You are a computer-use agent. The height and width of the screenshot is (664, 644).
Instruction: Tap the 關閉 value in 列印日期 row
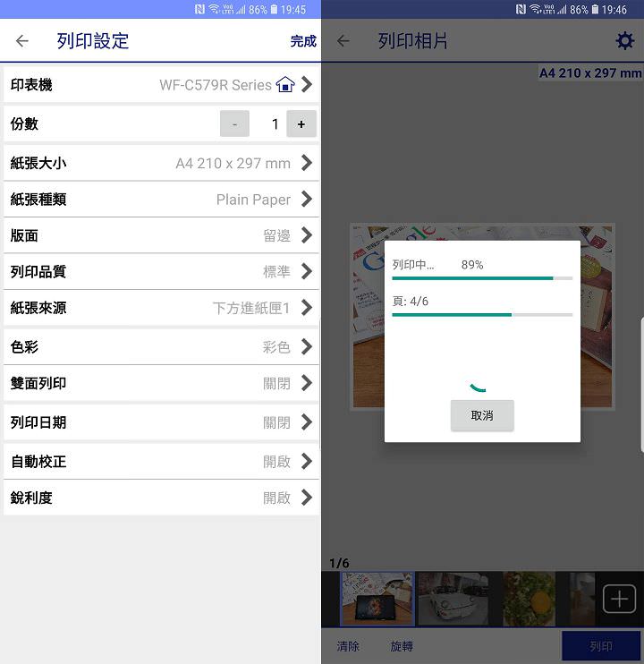coord(276,422)
